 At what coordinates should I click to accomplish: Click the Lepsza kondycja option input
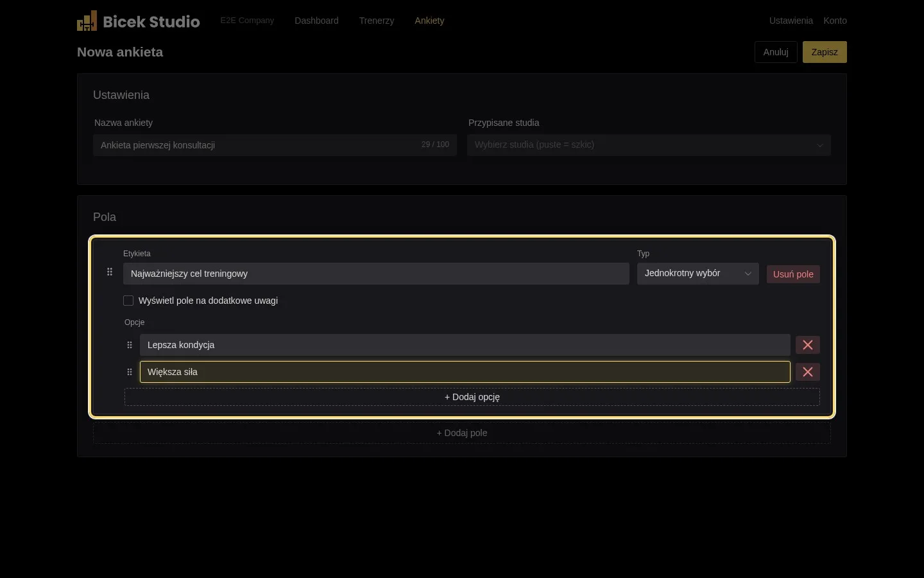click(465, 345)
